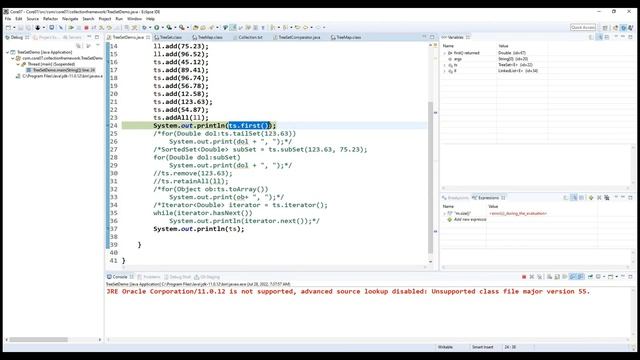Toggle Show Console When Standard Out Changes
The height and width of the screenshot is (360, 640).
coord(572,277)
